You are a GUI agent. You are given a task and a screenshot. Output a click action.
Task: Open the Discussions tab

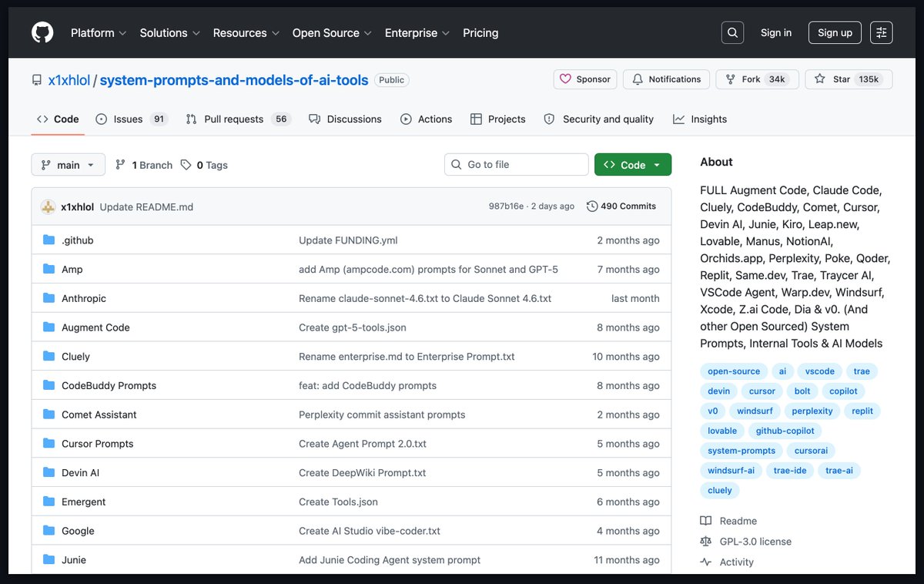pyautogui.click(x=345, y=119)
